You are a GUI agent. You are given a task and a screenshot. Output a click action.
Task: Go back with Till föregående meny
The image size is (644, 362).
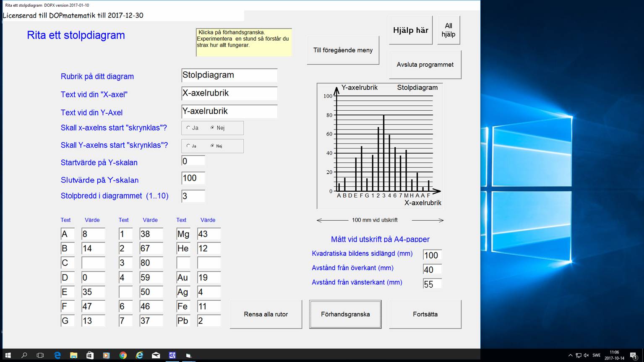(x=343, y=50)
